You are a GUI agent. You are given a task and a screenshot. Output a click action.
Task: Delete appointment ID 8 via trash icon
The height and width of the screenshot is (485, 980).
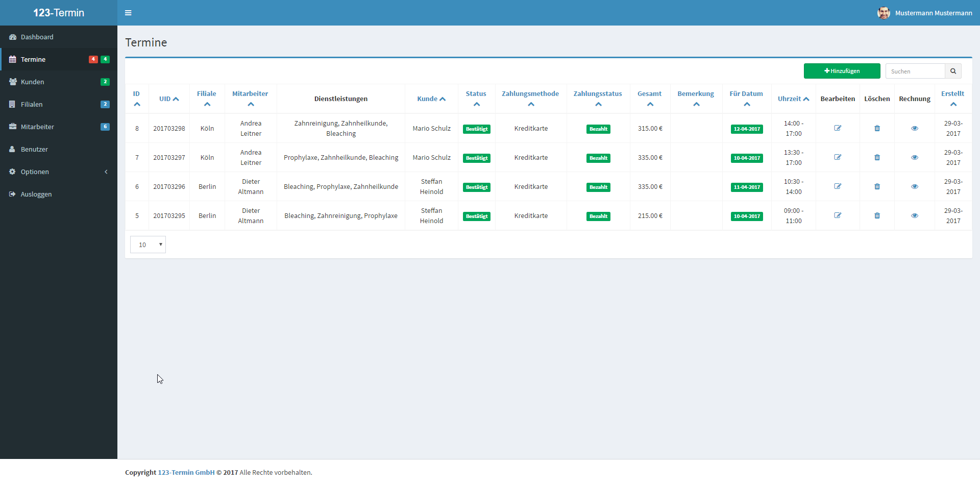click(877, 128)
